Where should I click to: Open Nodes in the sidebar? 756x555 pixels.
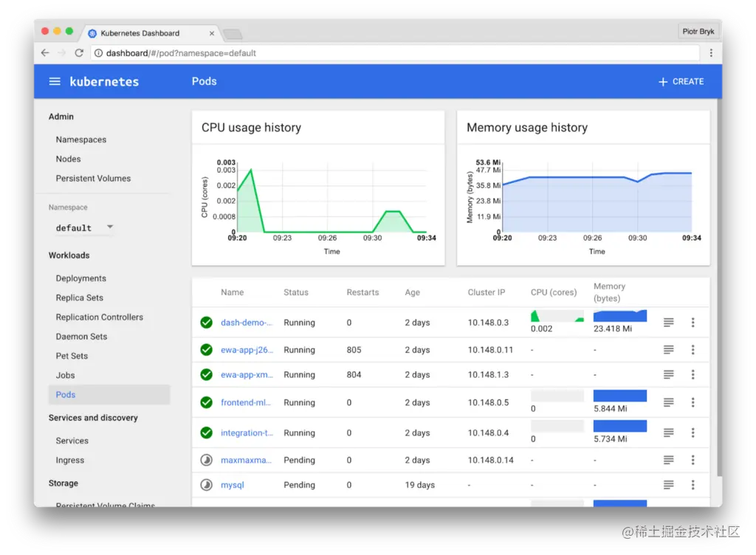tap(68, 159)
